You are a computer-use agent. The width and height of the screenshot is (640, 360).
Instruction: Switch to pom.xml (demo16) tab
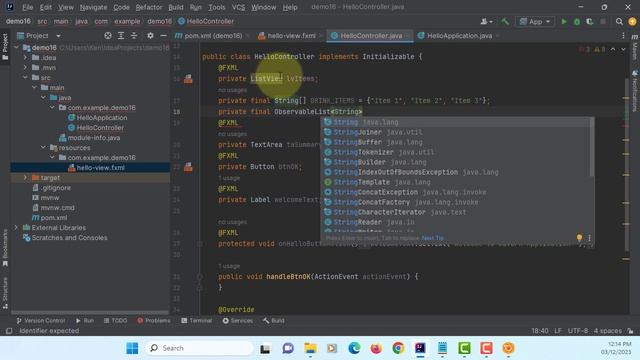pos(212,36)
